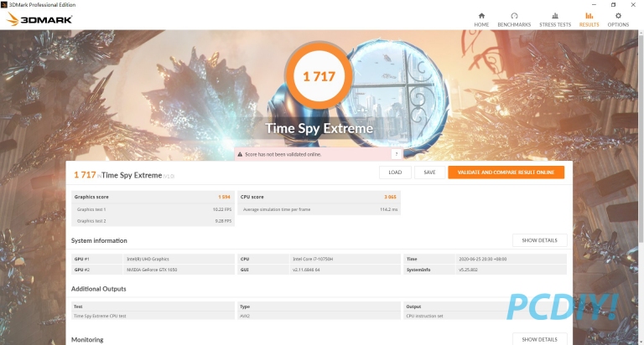Open the Home section
This screenshot has width=644, height=345.
[481, 19]
